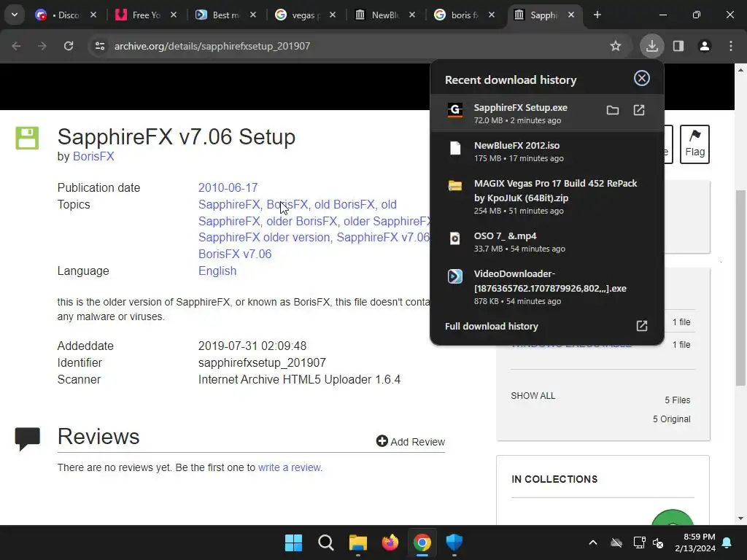Image resolution: width=747 pixels, height=560 pixels.
Task: Click the Add Review link
Action: (x=411, y=441)
